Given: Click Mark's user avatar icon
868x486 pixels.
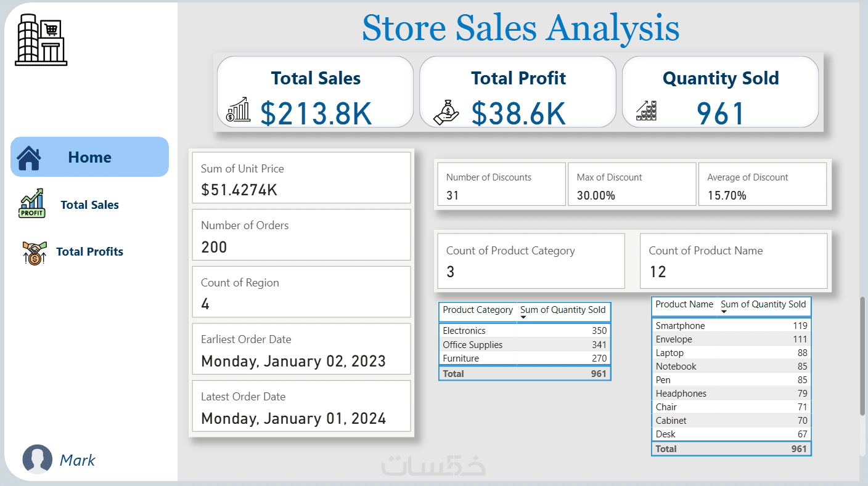Looking at the screenshot, I should [37, 459].
